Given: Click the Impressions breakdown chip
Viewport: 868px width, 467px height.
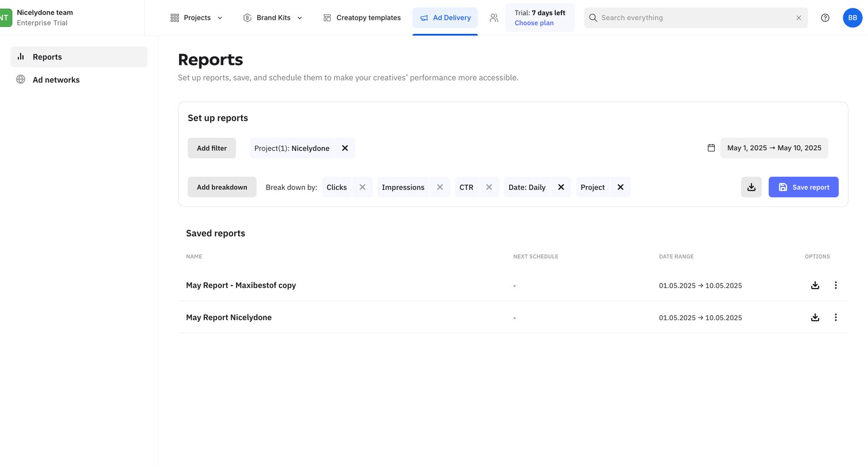Looking at the screenshot, I should point(403,187).
